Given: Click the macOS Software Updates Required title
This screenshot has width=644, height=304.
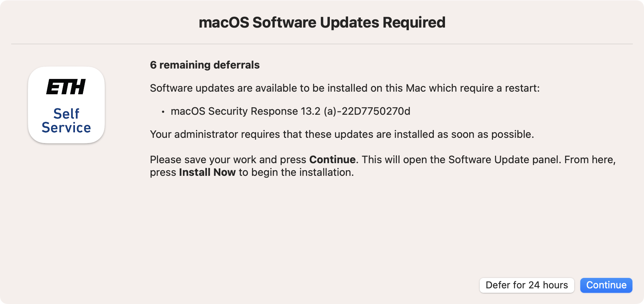Looking at the screenshot, I should tap(322, 22).
